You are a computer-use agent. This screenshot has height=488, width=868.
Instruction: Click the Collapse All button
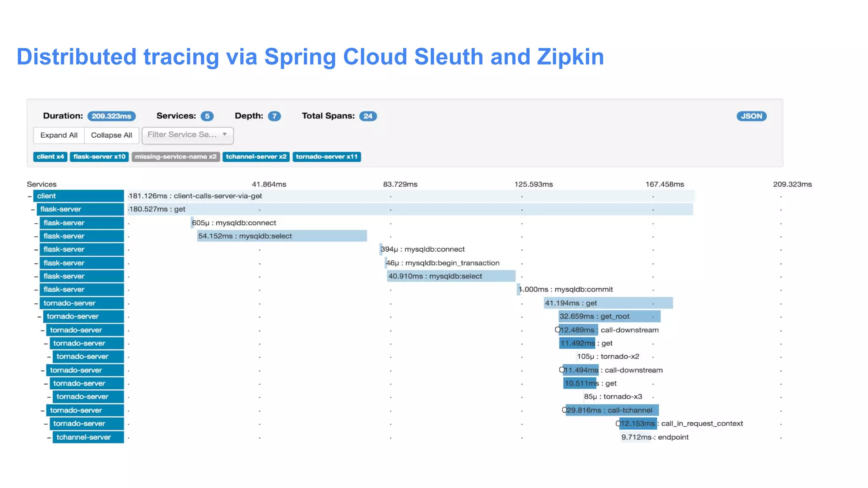click(x=111, y=135)
